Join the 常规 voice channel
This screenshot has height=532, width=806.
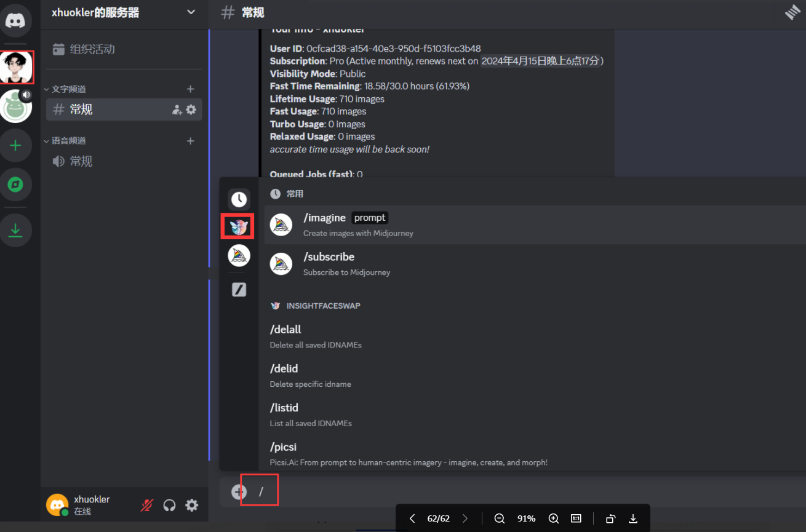coord(124,161)
